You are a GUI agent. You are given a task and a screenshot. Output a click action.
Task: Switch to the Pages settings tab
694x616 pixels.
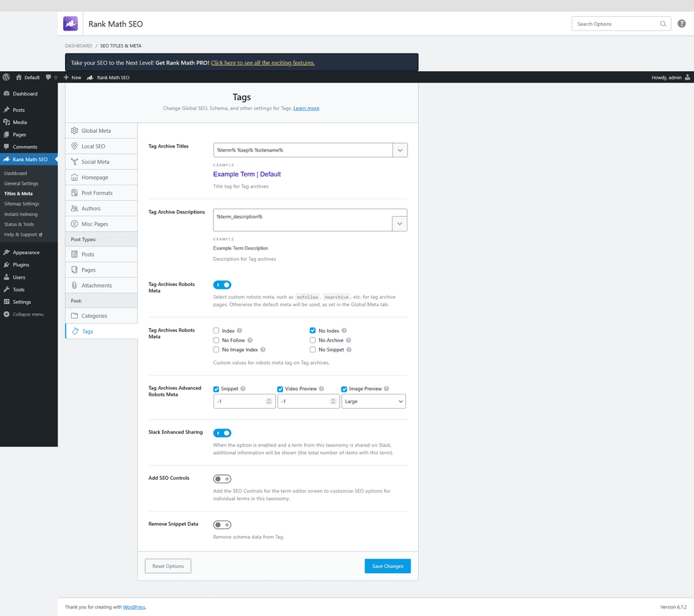[102, 270]
